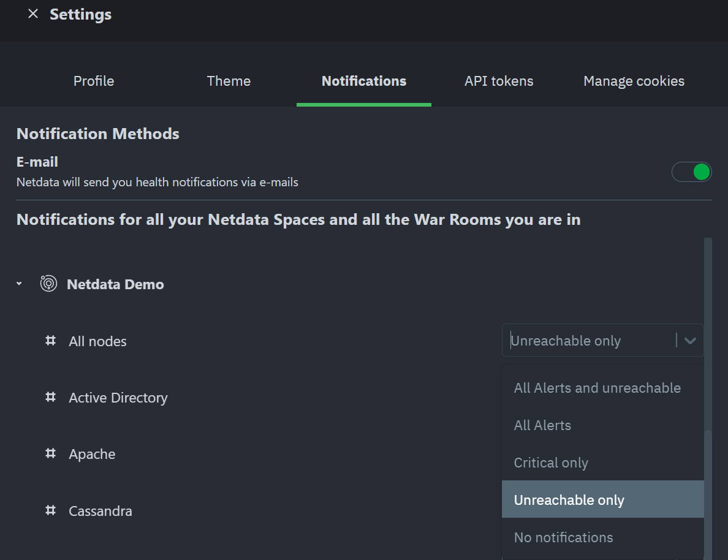Click the All nodes dropdown chevron
Viewport: 728px width, 560px height.
point(691,341)
